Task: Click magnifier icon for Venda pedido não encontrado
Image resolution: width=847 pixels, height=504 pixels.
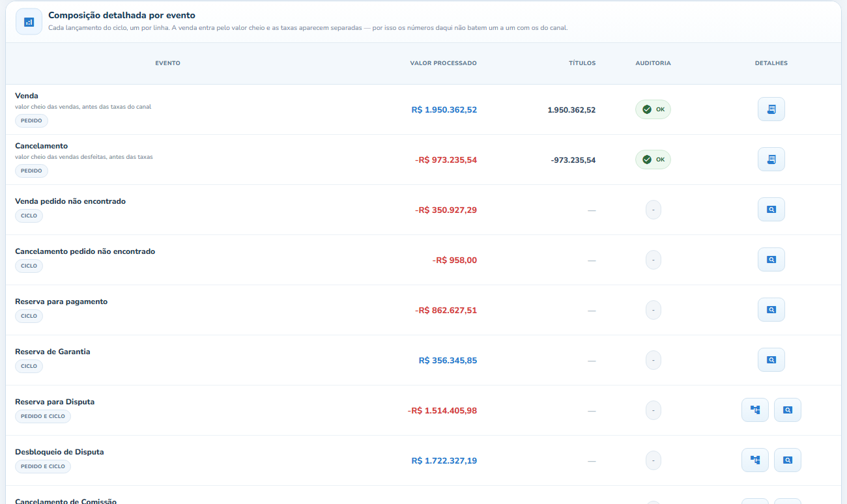Action: pyautogui.click(x=771, y=210)
